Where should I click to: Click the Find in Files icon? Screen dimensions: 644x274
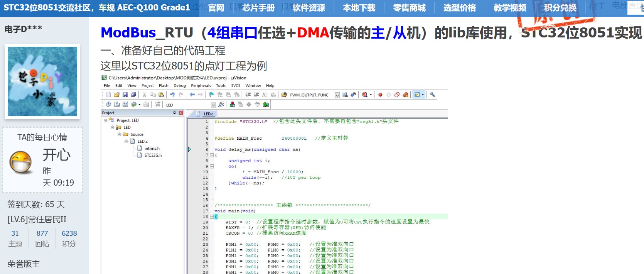284,95
